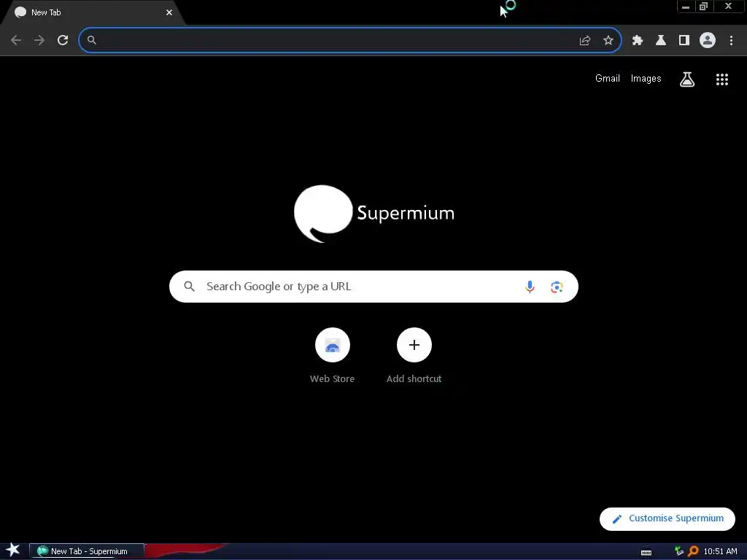Click the orange magnifier tray icon
Image resolution: width=747 pixels, height=560 pixels.
point(693,551)
